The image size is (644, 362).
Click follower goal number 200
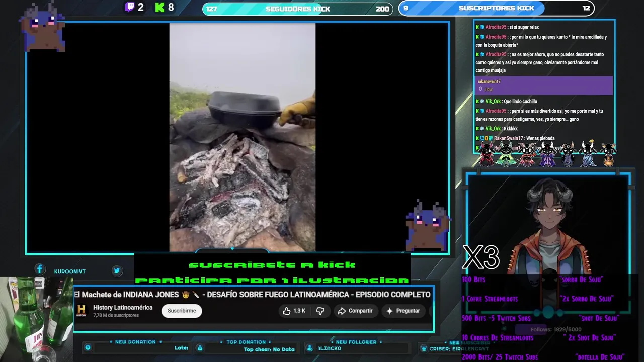click(382, 9)
